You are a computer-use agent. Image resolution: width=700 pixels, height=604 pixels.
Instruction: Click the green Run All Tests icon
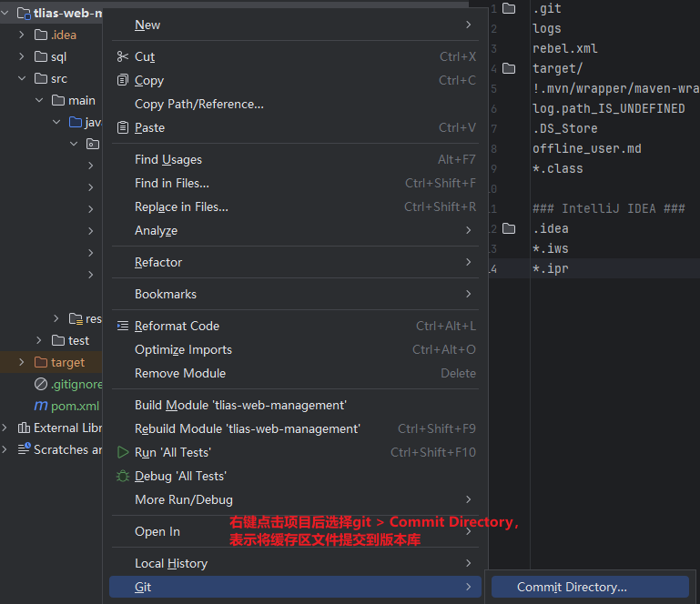[x=122, y=452]
